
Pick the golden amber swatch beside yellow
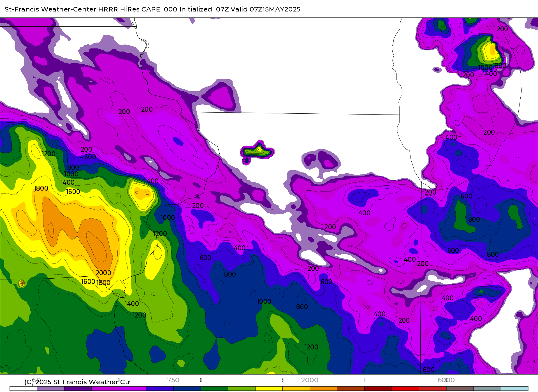(x=296, y=389)
